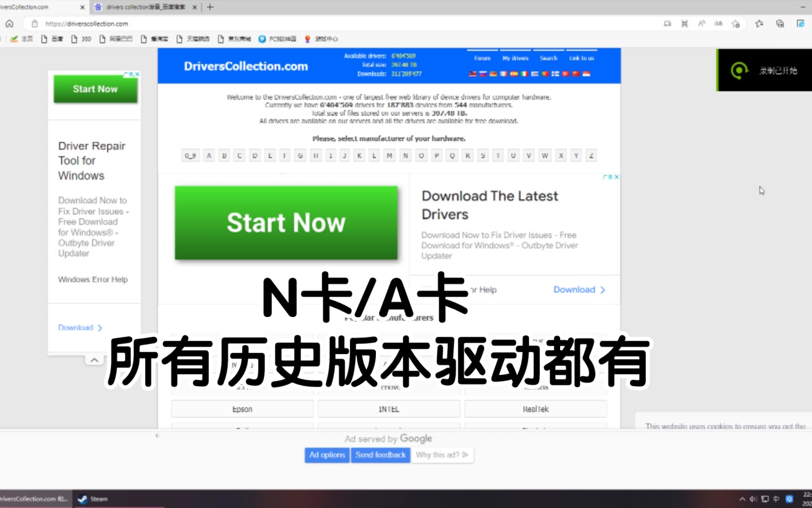Open the Edge Copilot sidebar icon
This screenshot has width=812, height=508.
801,24
